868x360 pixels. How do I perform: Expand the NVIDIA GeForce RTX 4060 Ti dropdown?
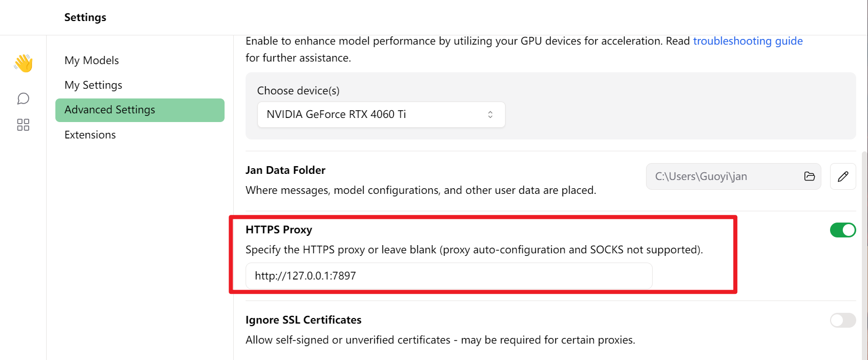pos(381,114)
